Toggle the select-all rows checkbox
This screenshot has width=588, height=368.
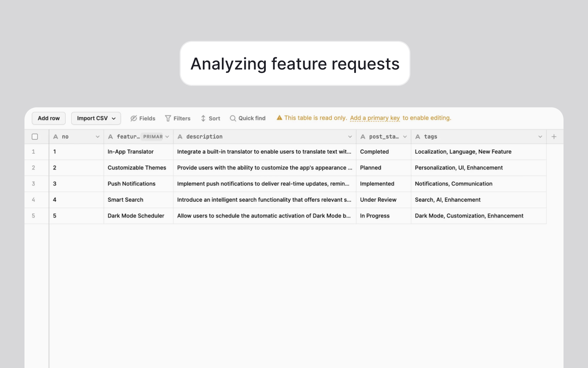[35, 136]
